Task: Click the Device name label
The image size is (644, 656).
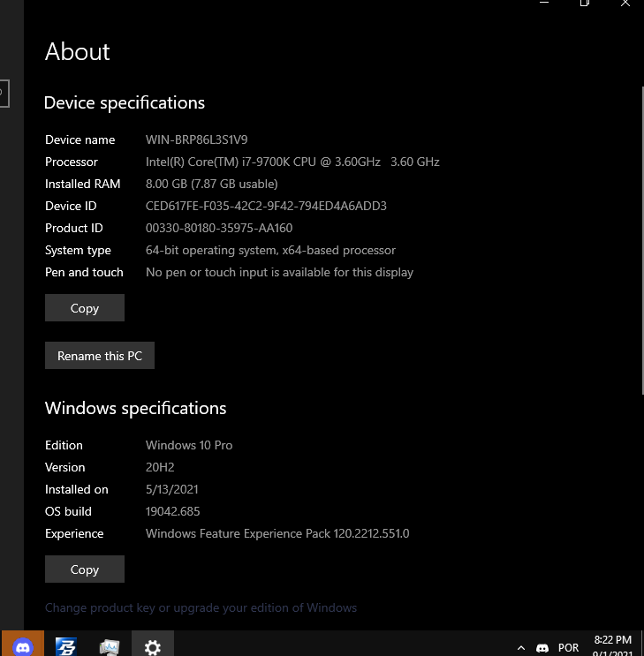Action: (80, 139)
